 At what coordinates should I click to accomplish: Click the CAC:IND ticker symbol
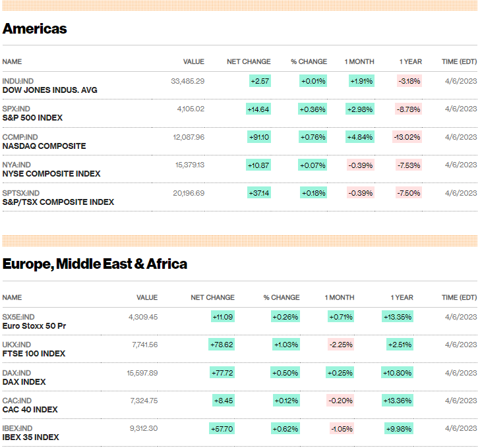17,401
